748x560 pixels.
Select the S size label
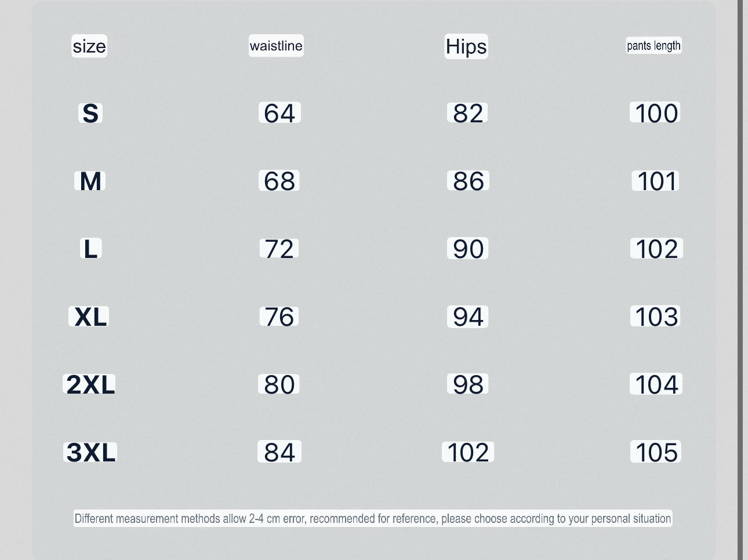[90, 113]
